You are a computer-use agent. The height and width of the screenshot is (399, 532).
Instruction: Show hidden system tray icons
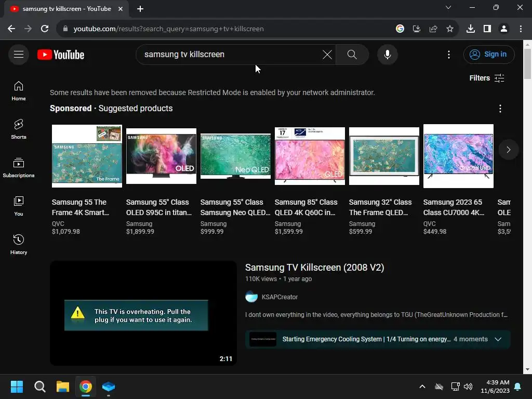(422, 387)
